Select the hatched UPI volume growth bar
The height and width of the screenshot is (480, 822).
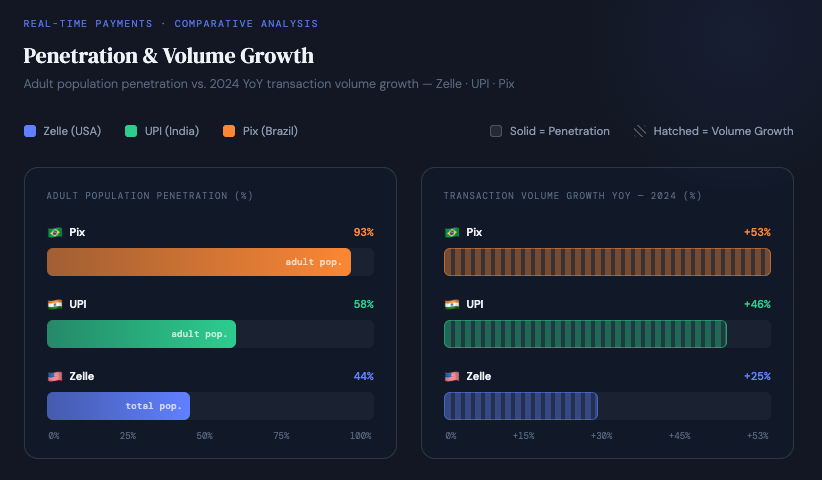coord(586,334)
